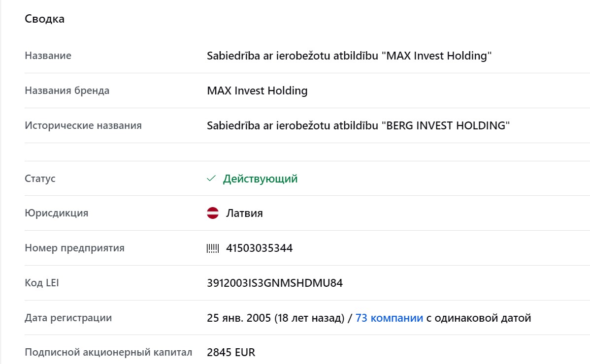The height and width of the screenshot is (364, 590).
Task: Click the "Код LEI" field label
Action: tap(42, 283)
